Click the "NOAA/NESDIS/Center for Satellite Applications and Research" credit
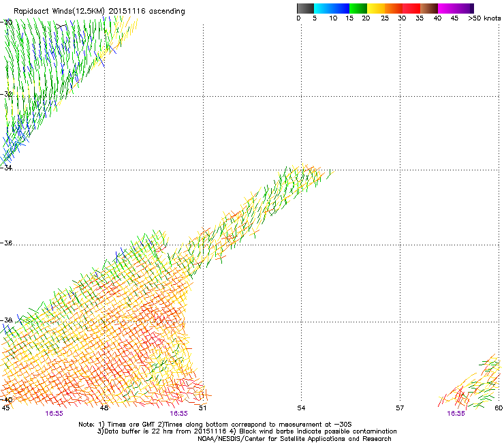The image size is (504, 443). [294, 438]
